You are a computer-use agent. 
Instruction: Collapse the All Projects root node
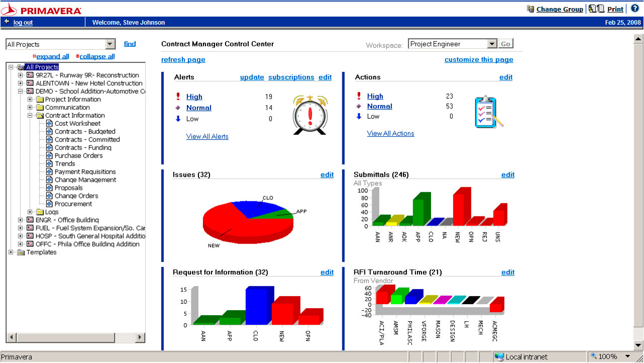[11, 67]
